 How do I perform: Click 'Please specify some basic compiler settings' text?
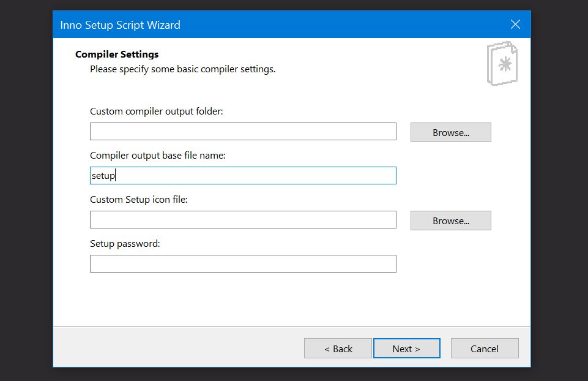pyautogui.click(x=182, y=69)
